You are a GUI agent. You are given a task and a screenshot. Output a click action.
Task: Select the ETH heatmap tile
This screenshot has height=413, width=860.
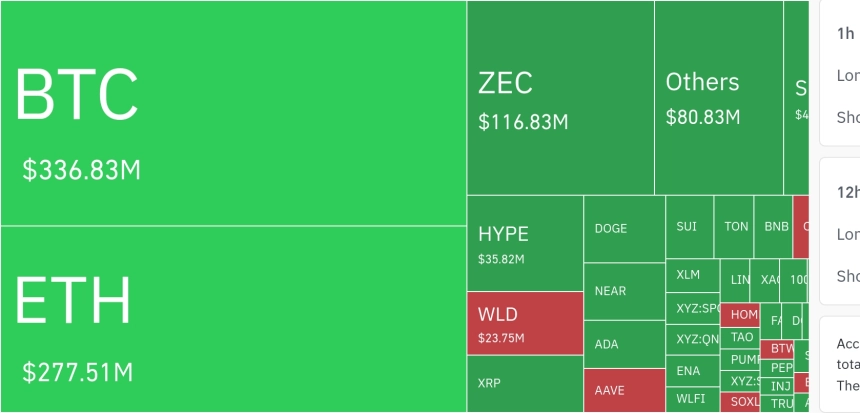point(233,319)
